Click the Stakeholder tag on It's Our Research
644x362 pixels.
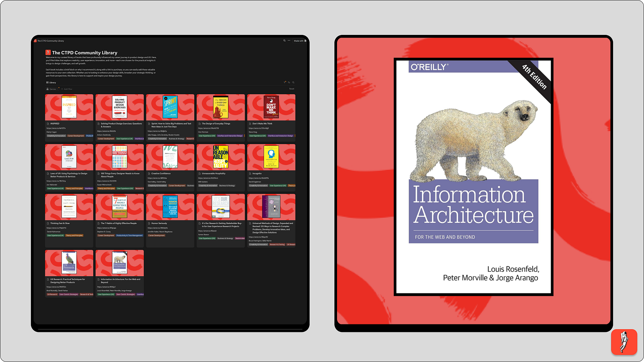pyautogui.click(x=240, y=238)
